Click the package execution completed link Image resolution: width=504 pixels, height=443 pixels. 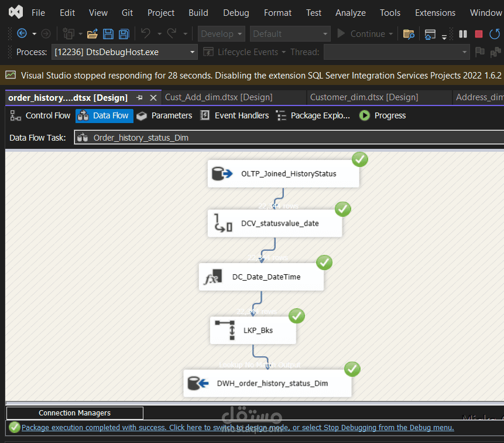click(237, 428)
